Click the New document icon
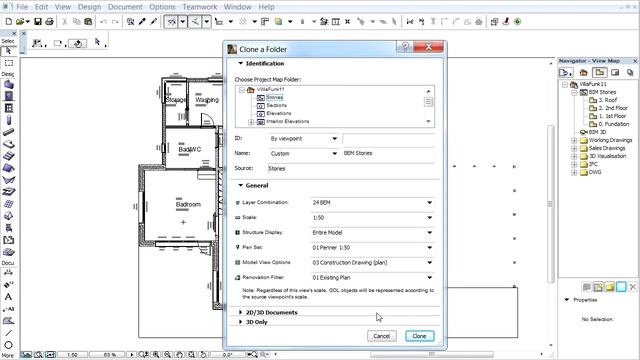Screen dimensions: 640x360 pyautogui.click(x=9, y=22)
